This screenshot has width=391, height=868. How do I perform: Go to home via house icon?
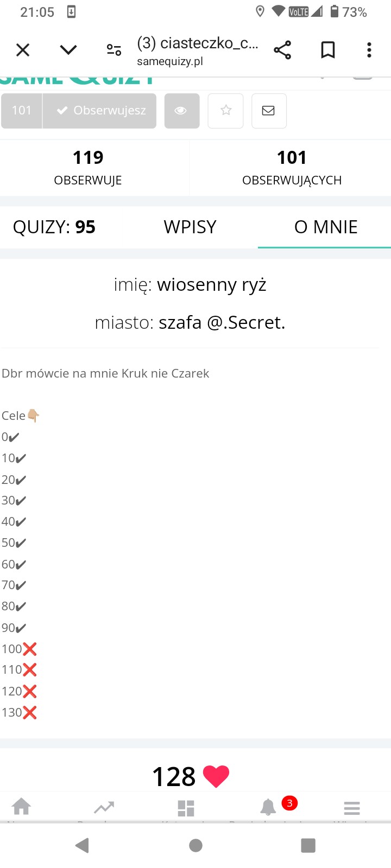[22, 807]
